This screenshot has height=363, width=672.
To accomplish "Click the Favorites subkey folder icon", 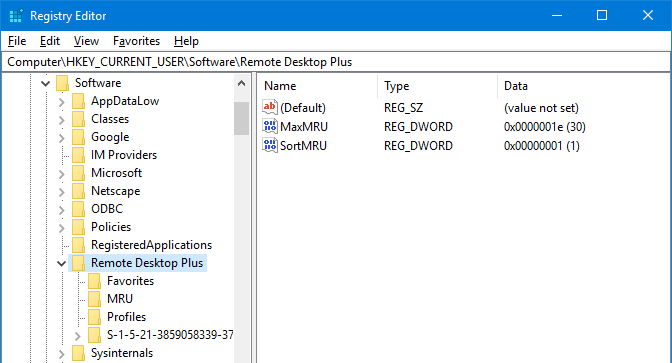I will click(94, 281).
